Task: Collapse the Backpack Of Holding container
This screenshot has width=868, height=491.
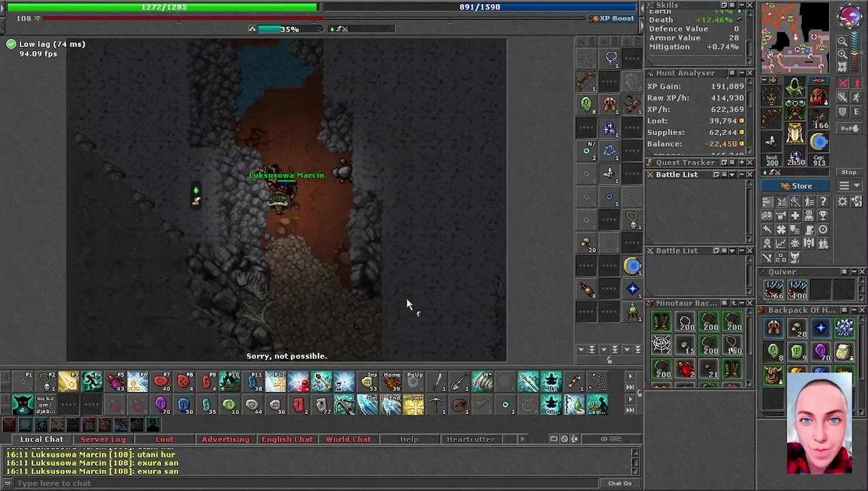Action: 854,310
